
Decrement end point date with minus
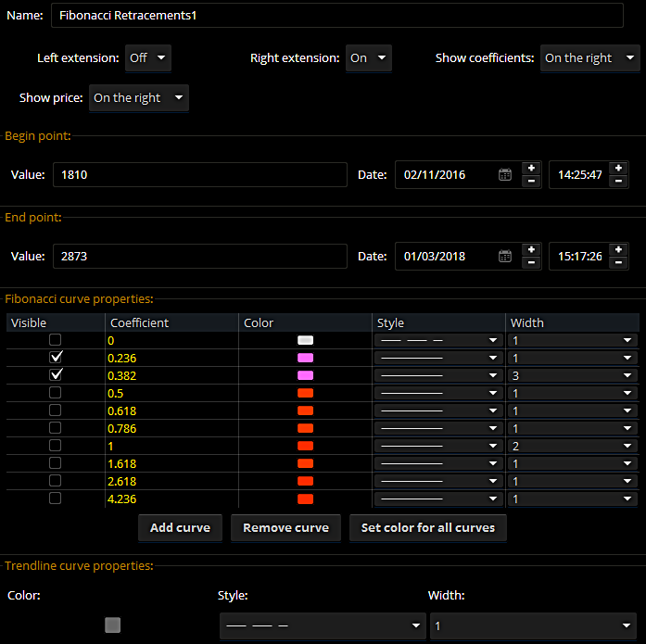click(531, 263)
